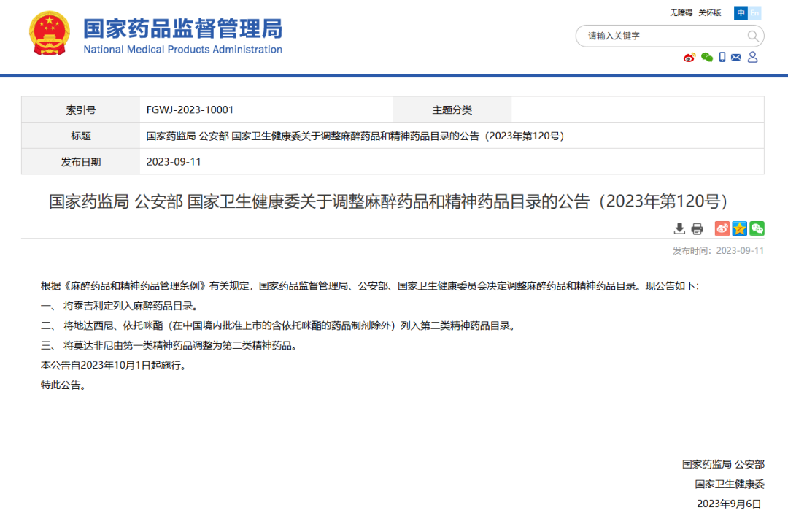
Task: Switch language to English with En toggle
Action: click(754, 12)
